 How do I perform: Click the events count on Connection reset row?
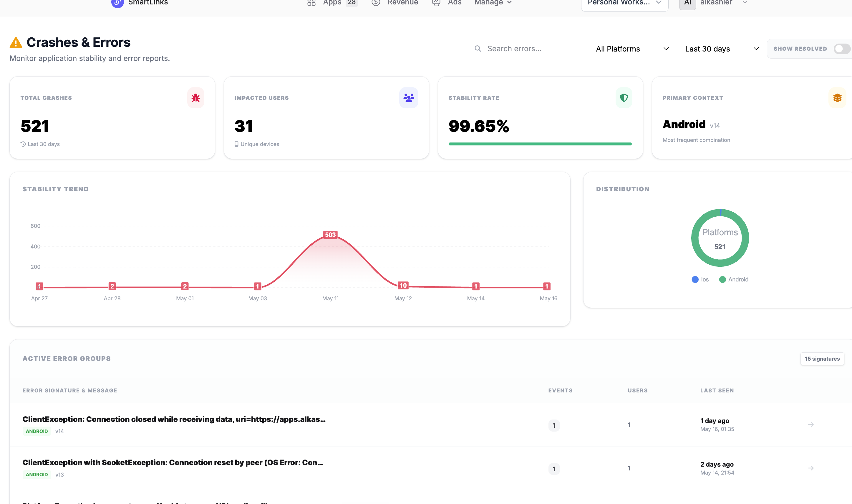[x=554, y=469]
